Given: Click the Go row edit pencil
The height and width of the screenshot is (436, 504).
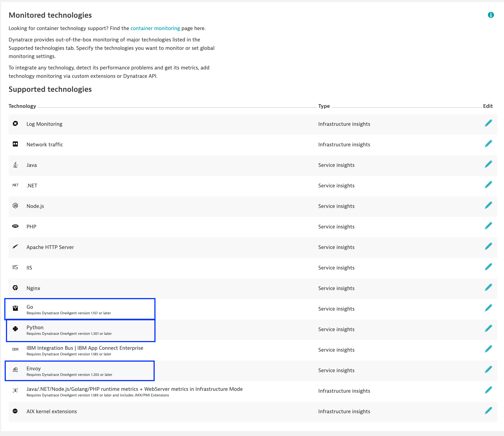Looking at the screenshot, I should 488,308.
